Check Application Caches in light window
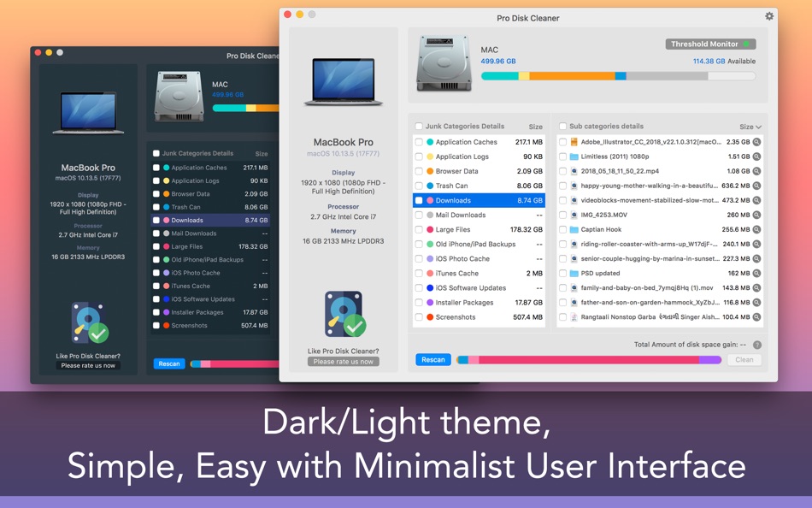Viewport: 812px width, 508px height. [x=419, y=142]
